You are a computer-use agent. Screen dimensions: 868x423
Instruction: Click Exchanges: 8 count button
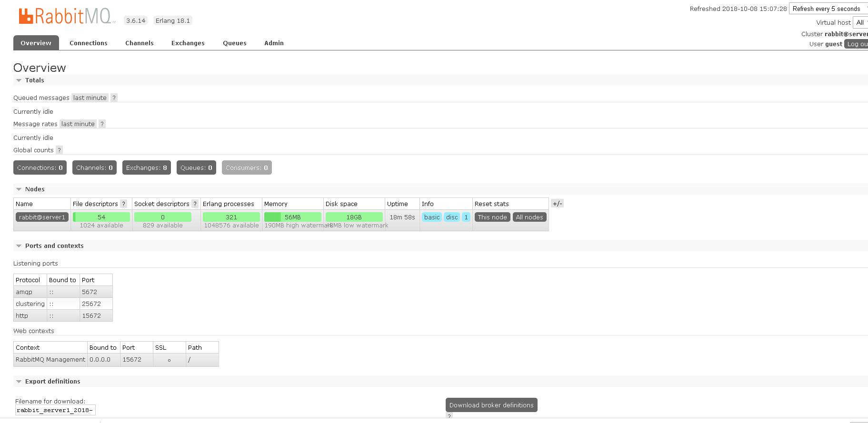(x=147, y=167)
